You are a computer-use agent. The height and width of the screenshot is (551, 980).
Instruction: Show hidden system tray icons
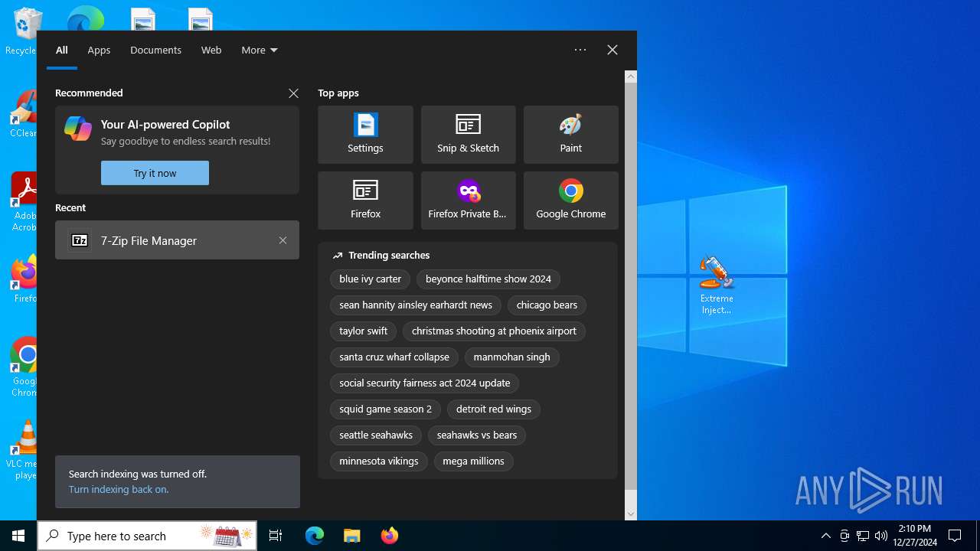tap(826, 536)
